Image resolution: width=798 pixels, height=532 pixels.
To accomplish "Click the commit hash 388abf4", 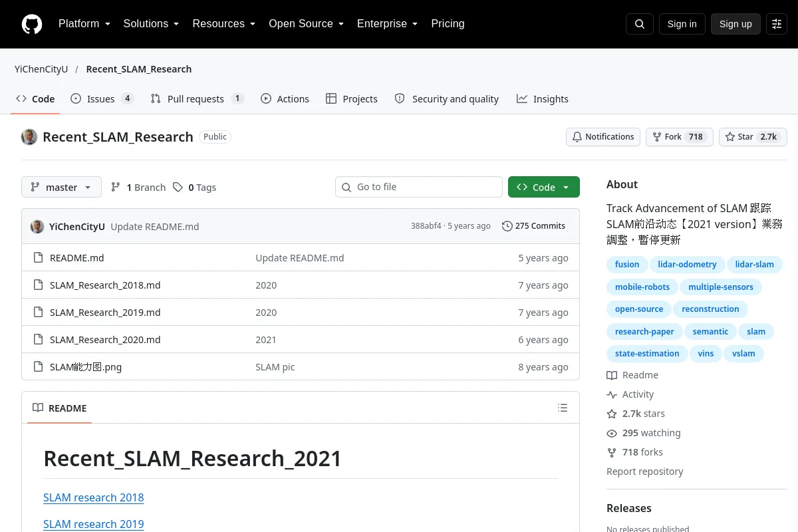I will pos(426,226).
